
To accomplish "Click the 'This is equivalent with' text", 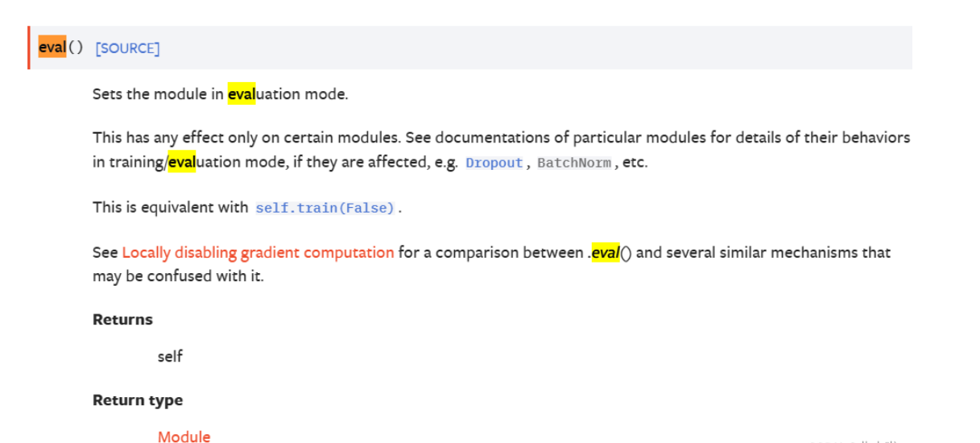I will pos(170,207).
